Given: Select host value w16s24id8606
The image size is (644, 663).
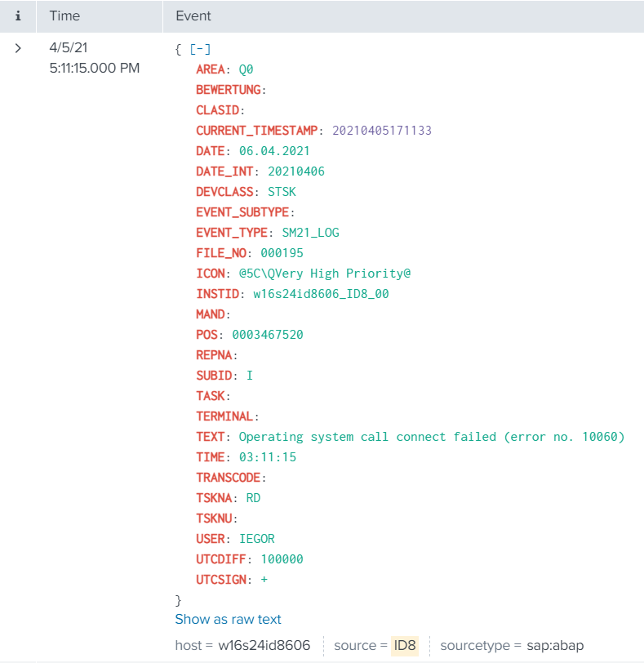Looking at the screenshot, I should point(264,645).
